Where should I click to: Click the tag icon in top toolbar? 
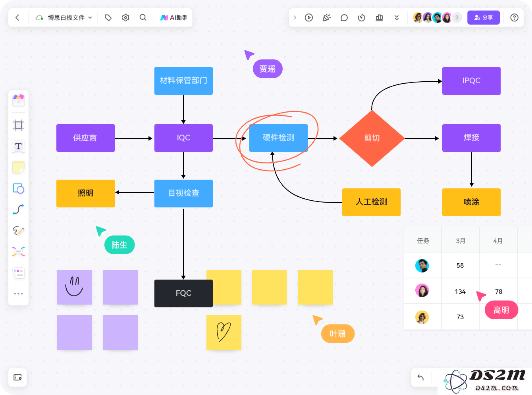coord(108,17)
